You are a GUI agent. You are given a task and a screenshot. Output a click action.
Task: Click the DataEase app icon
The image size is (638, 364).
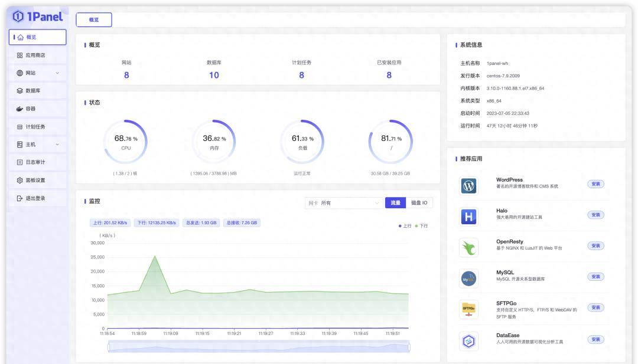[468, 341]
